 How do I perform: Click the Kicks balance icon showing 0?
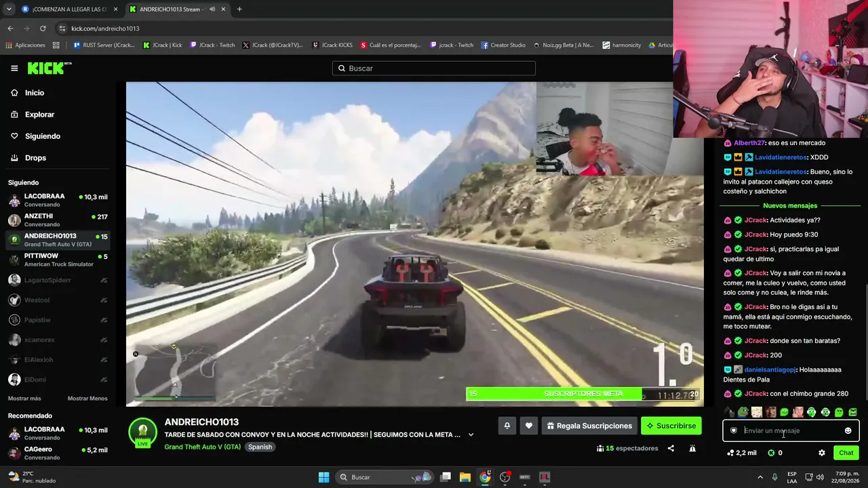pos(771,453)
